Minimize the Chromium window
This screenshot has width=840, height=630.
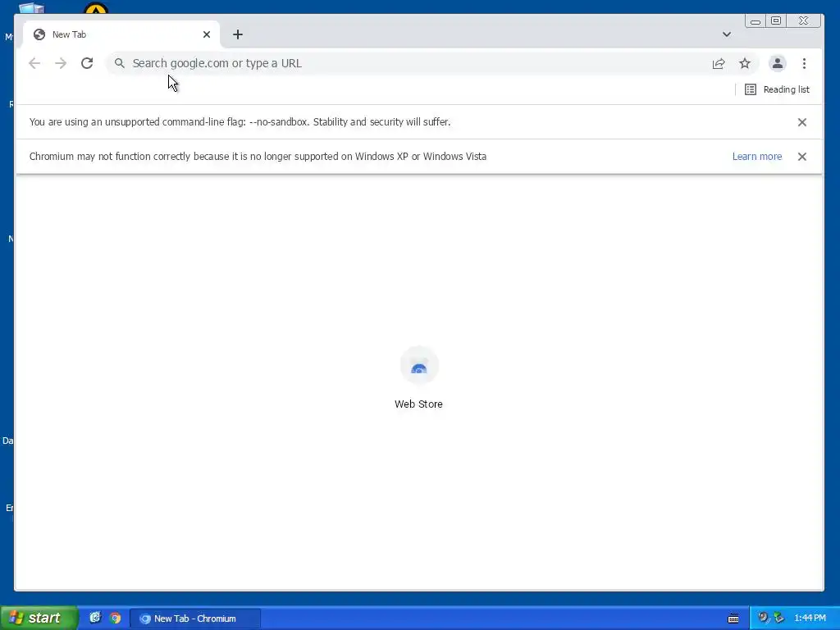coord(756,21)
